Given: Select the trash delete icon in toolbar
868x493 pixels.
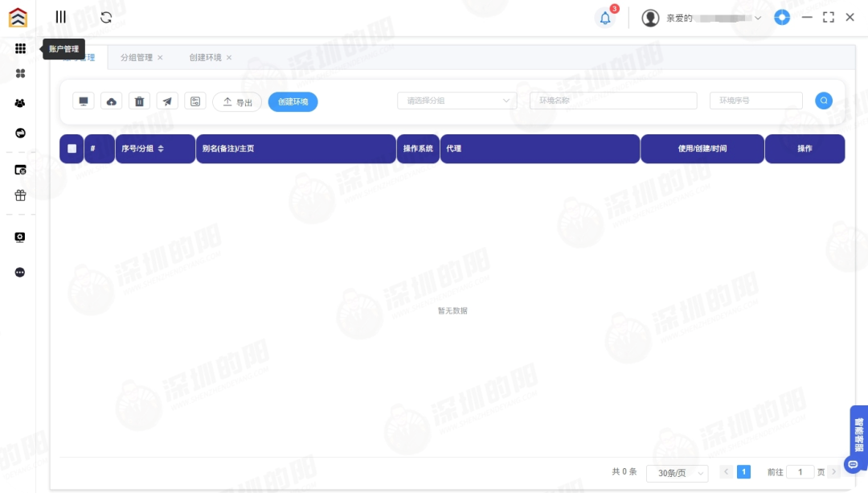Looking at the screenshot, I should (139, 101).
